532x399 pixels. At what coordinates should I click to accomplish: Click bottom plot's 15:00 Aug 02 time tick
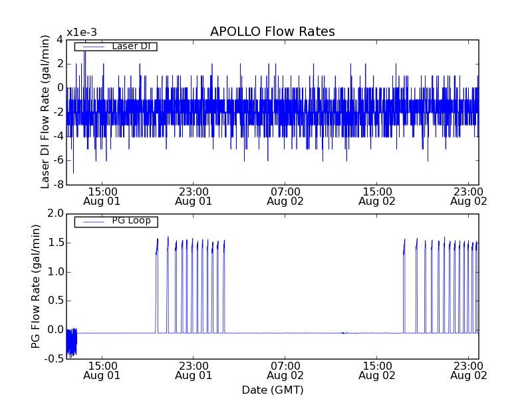(376, 370)
